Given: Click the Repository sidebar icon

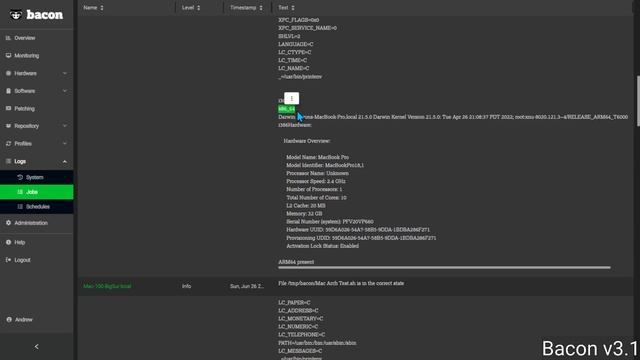Looking at the screenshot, I should pyautogui.click(x=8, y=126).
